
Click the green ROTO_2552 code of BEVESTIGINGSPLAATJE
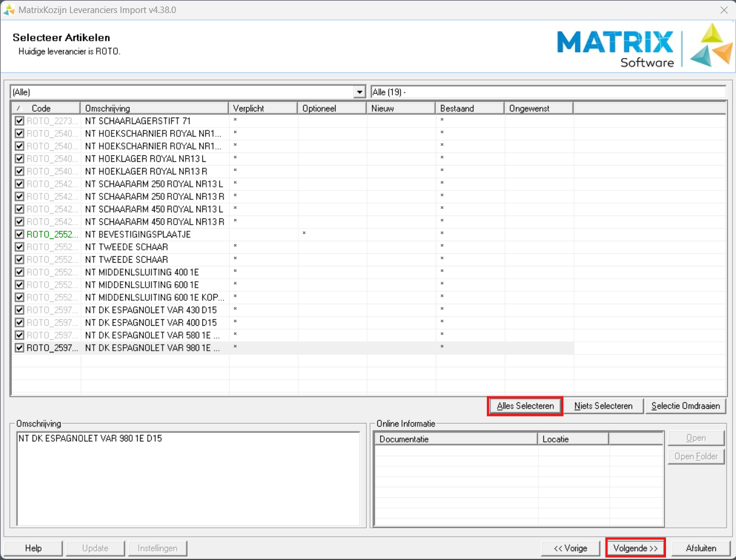(52, 234)
